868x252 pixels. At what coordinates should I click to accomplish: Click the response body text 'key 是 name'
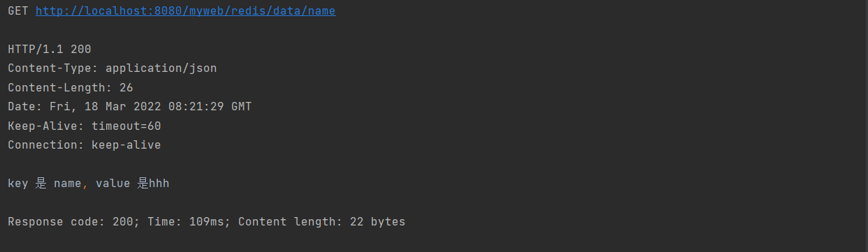point(45,184)
